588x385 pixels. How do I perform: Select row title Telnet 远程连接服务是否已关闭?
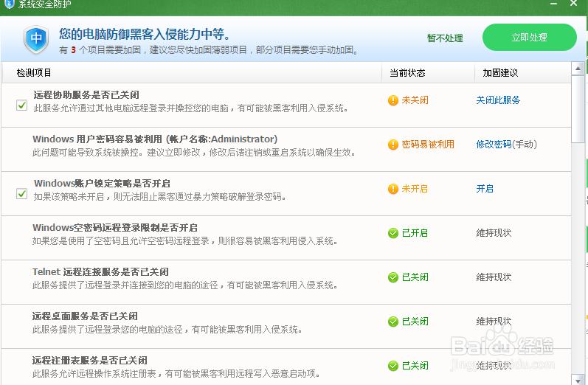point(100,272)
